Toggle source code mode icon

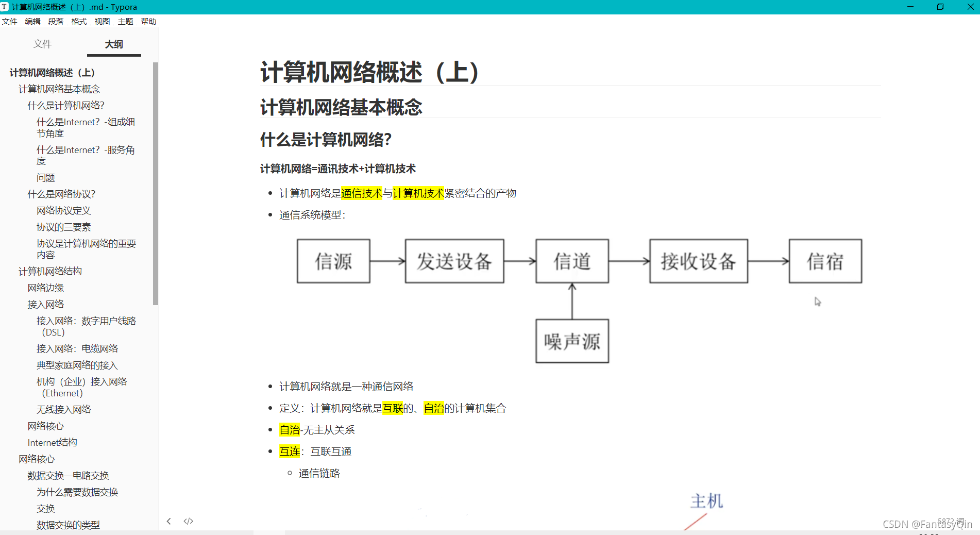tap(189, 521)
